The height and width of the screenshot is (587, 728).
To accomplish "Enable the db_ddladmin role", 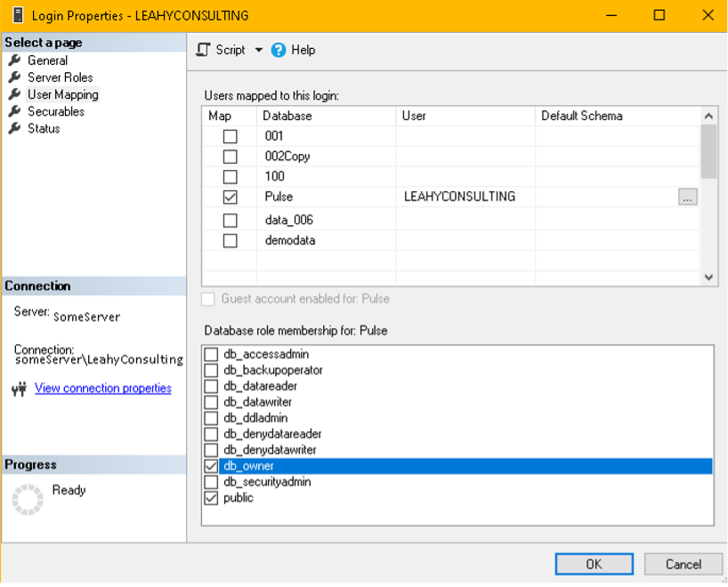I will (x=211, y=418).
